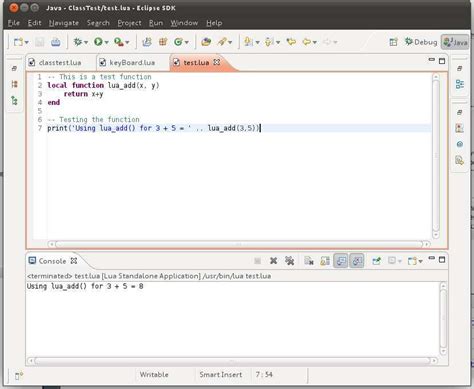
Task: Click the Declaration view icon in right trim
Action: coord(460,161)
